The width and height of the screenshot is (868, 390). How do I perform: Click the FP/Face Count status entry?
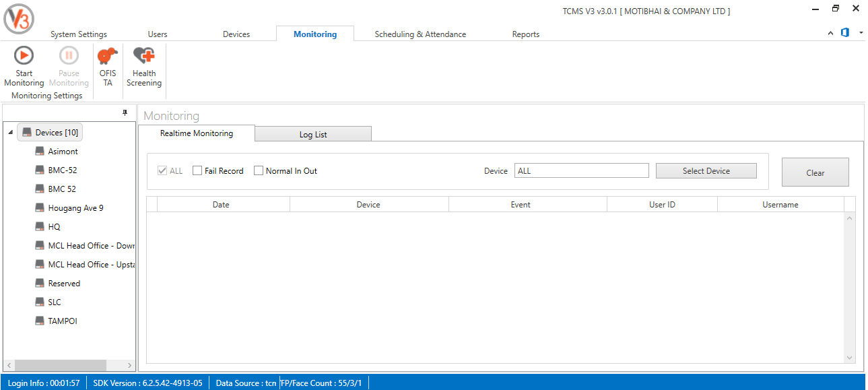coord(321,383)
